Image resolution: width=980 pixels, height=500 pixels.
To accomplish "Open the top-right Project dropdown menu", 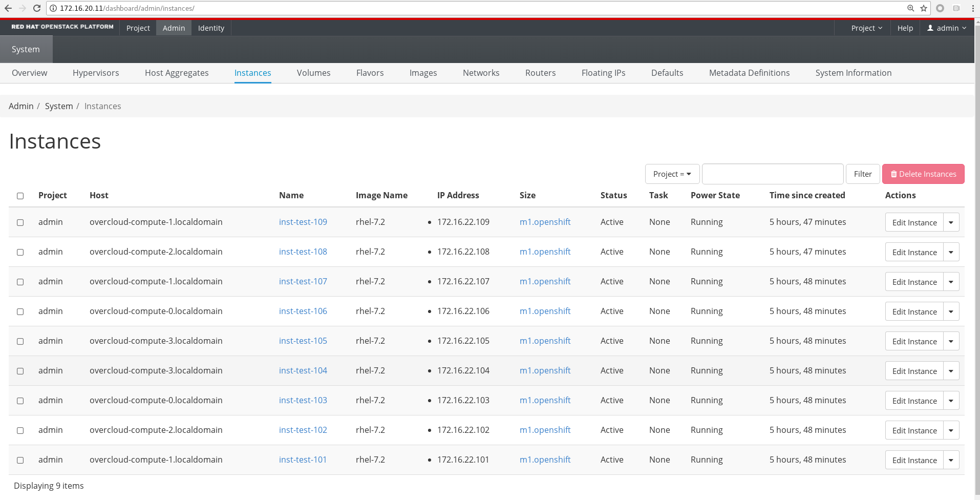I will coord(866,28).
